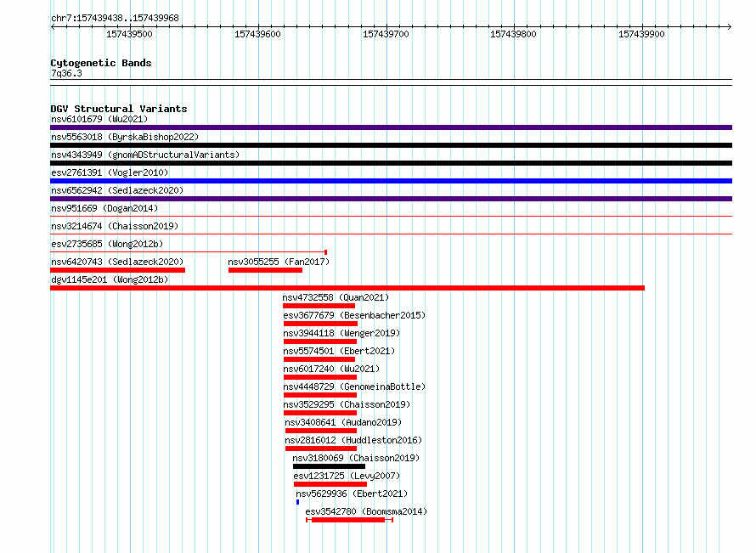Select nsv4732558 (Quan2021) label
This screenshot has width=756, height=553.
coord(336,297)
